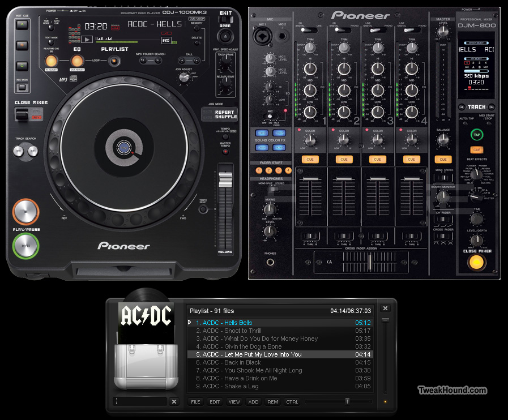Click the channel 4 CUE button
The width and height of the screenshot is (508, 420).
pos(411,159)
